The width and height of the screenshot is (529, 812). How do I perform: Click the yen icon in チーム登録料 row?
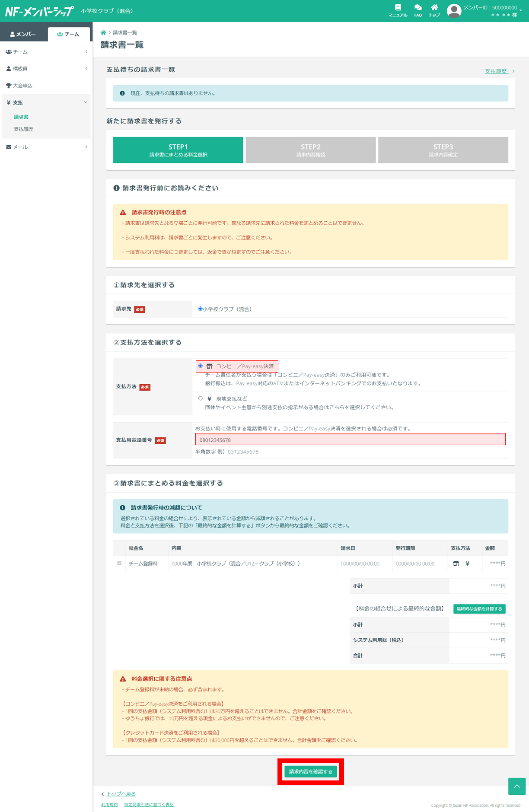468,564
